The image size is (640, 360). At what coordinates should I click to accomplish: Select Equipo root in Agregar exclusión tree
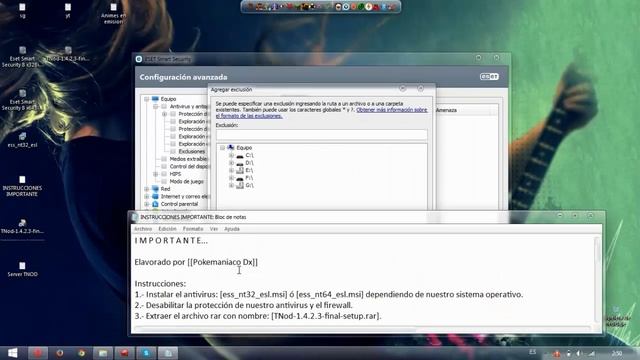point(244,148)
